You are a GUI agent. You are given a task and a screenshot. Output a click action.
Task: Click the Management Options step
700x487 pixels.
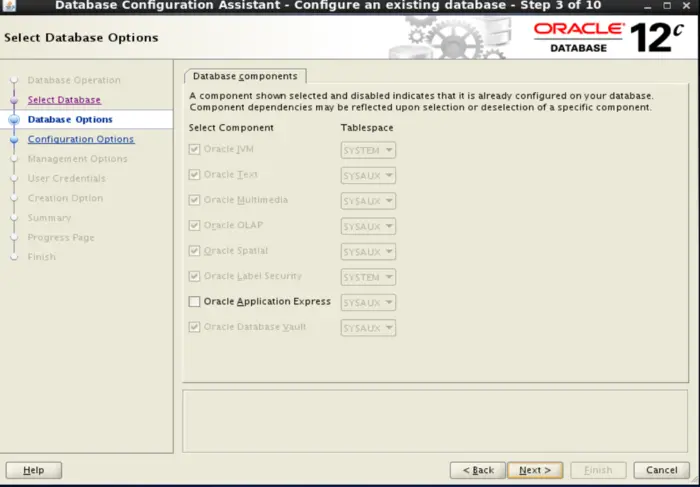point(78,159)
